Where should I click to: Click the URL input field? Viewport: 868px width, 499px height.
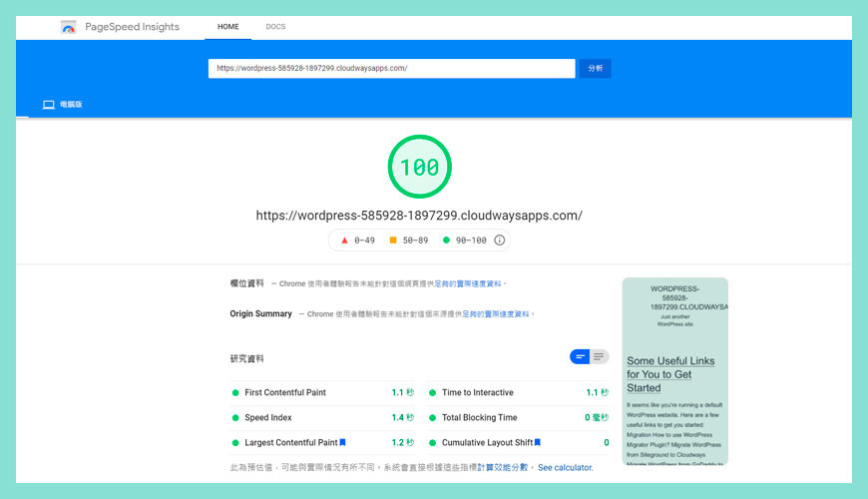[x=391, y=68]
